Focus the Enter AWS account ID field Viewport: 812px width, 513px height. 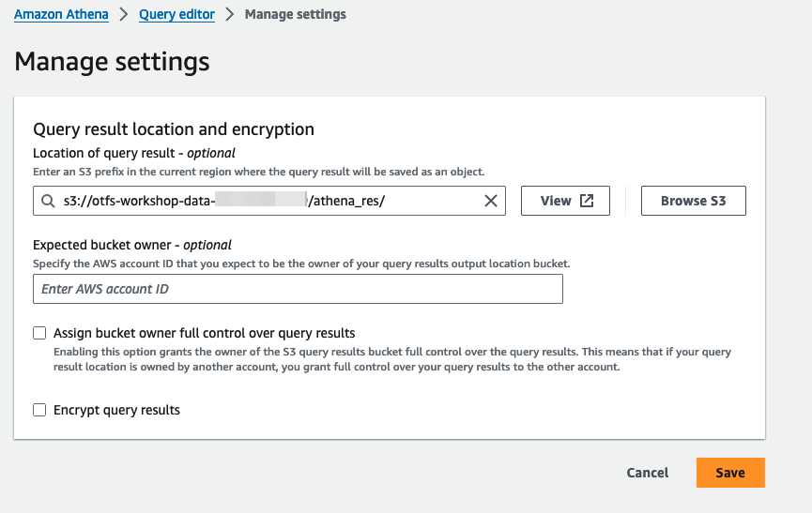[x=298, y=289]
